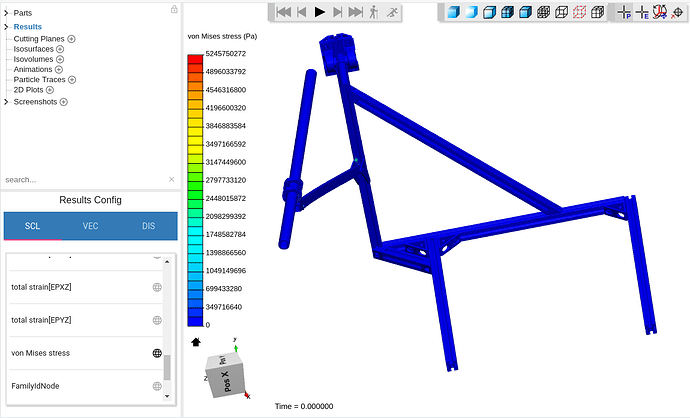This screenshot has width=690, height=418.
Task: Click the lock icon in tree panel
Action: (x=174, y=9)
